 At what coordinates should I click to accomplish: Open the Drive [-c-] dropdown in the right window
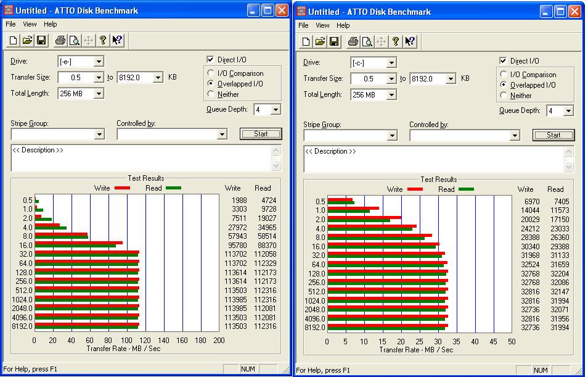pyautogui.click(x=391, y=62)
